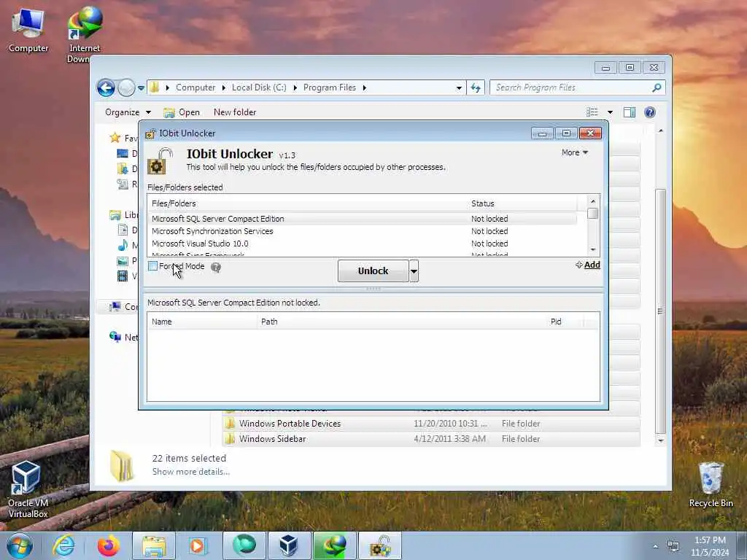
Task: Refresh the Explorer folder view
Action: coord(476,87)
